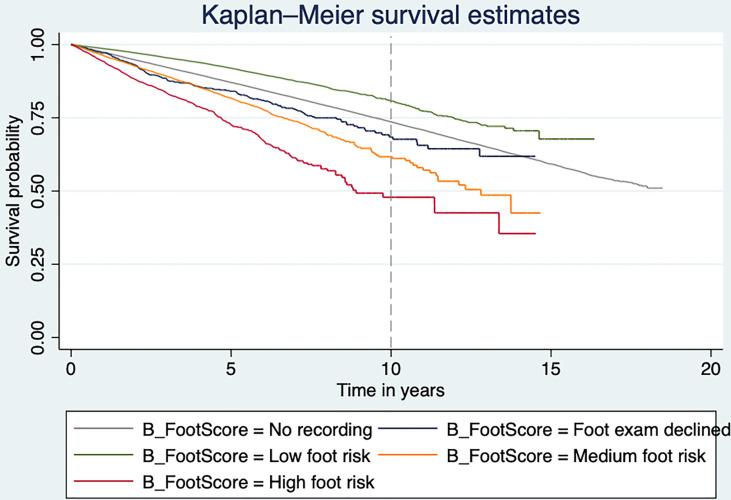This screenshot has height=500, width=731.
Task: Click the end of the red High foot risk curve
Action: point(535,233)
